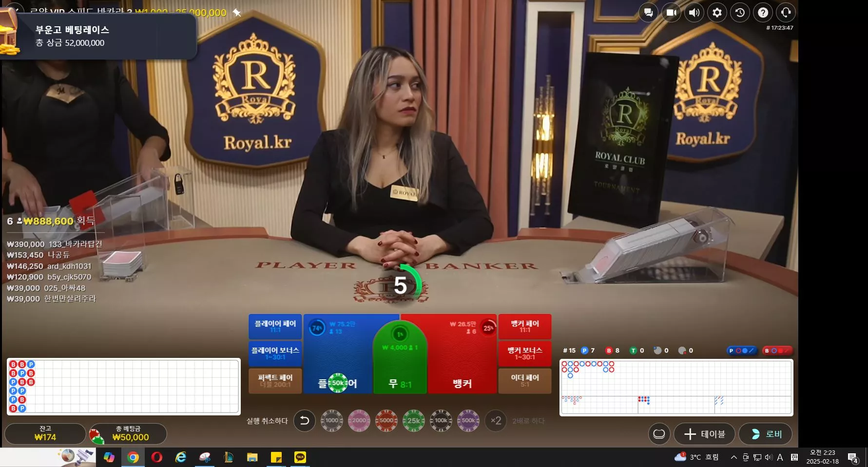868x467 pixels.
Task: Select the 500k chip
Action: pyautogui.click(x=468, y=421)
